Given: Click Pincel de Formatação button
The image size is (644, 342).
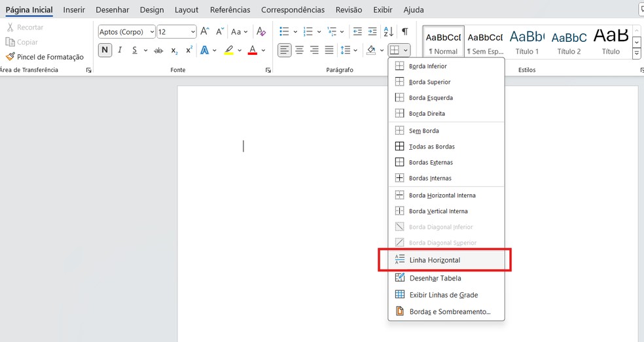Looking at the screenshot, I should click(45, 57).
